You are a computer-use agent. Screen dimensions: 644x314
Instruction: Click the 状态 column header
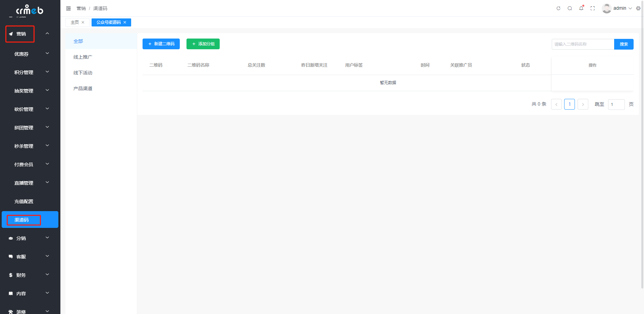pos(526,65)
